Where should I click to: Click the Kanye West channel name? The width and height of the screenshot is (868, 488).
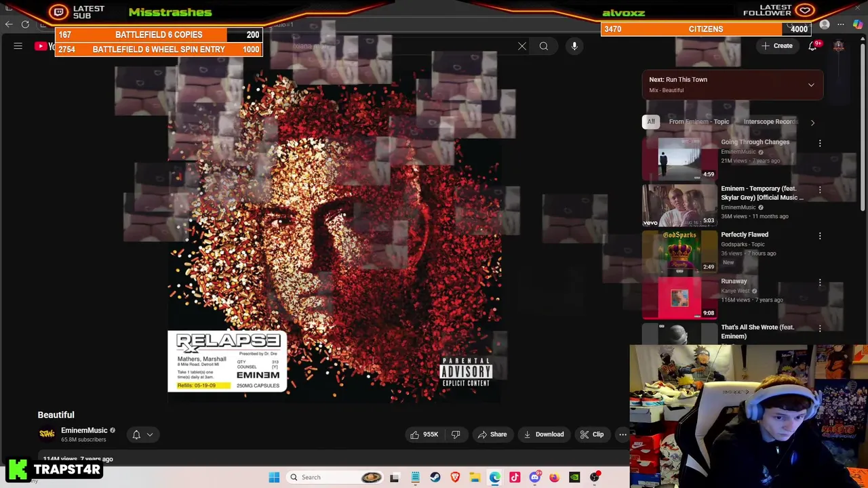tap(735, 291)
